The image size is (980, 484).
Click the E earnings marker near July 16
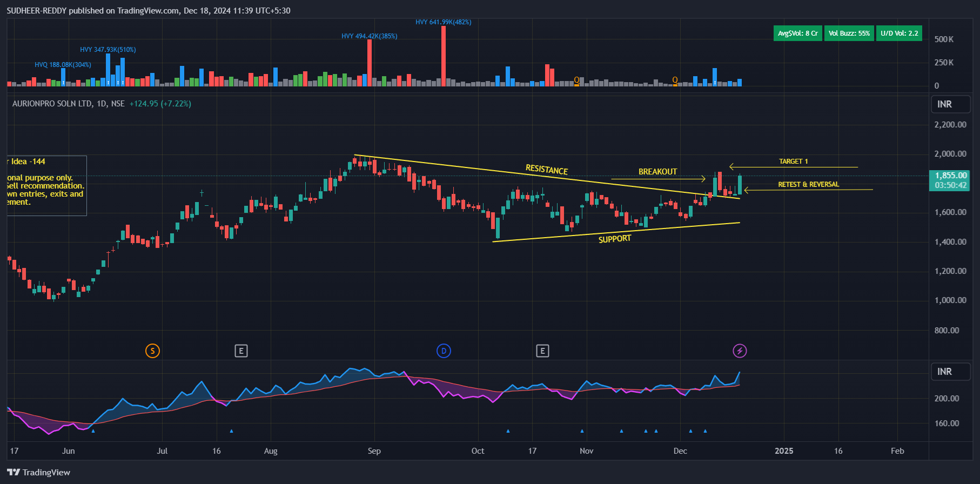click(x=241, y=351)
